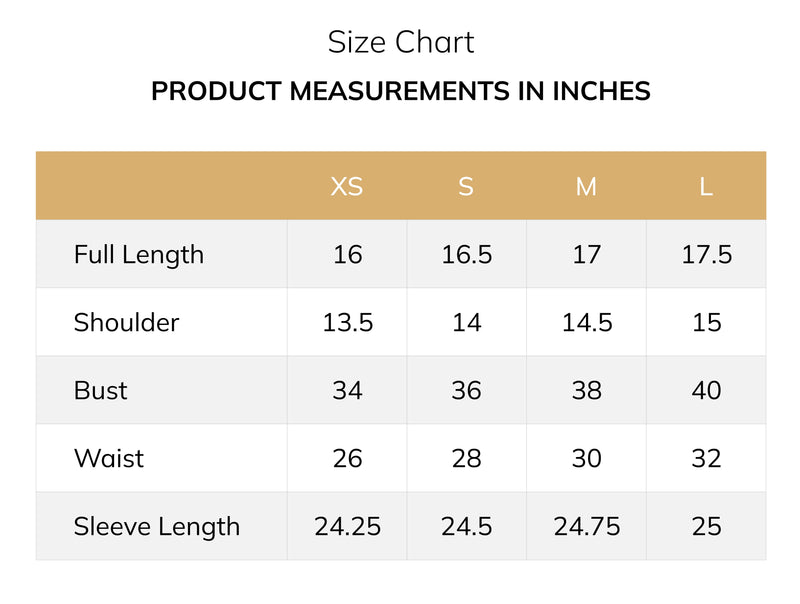Select the XS column header

[x=347, y=186]
